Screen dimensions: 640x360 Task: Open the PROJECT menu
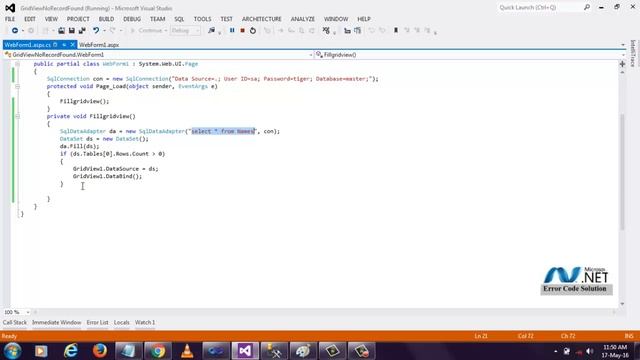[x=78, y=19]
